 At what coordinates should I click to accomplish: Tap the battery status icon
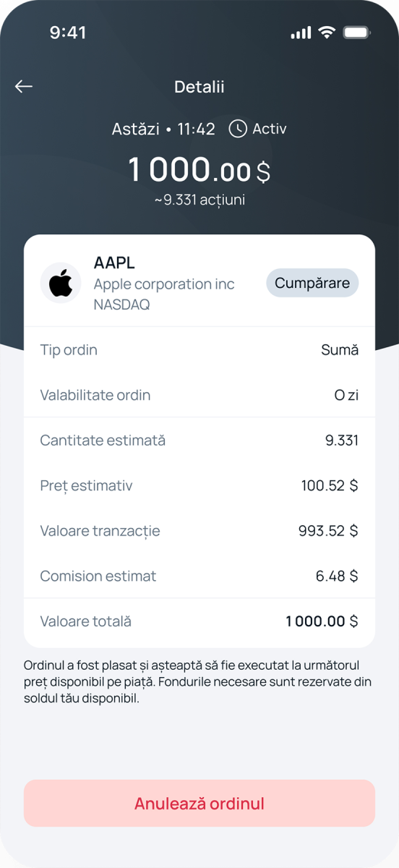point(356,33)
